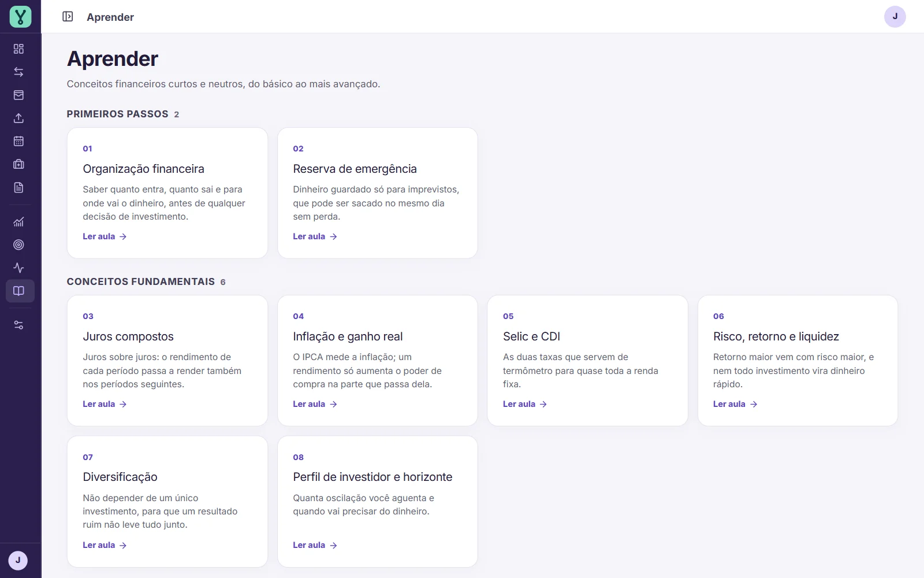Click the app logo in the sidebar
The image size is (924, 578).
(x=20, y=17)
